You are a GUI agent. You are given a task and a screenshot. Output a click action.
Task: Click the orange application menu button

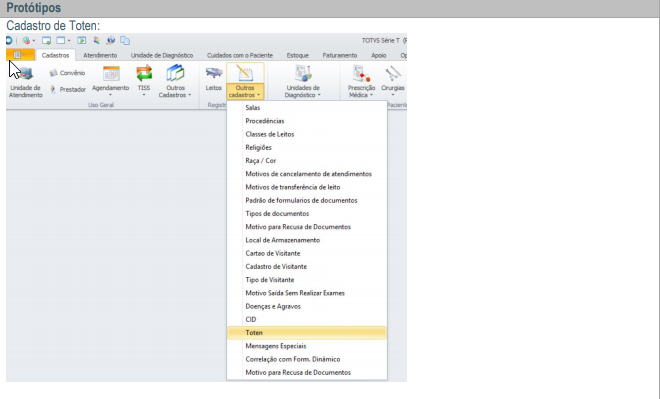[x=20, y=55]
